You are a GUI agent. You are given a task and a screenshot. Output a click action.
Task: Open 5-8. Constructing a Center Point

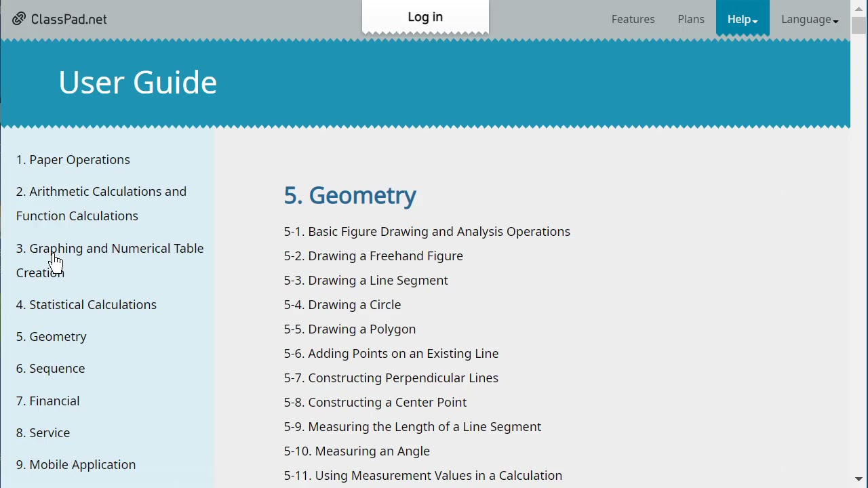(x=376, y=402)
